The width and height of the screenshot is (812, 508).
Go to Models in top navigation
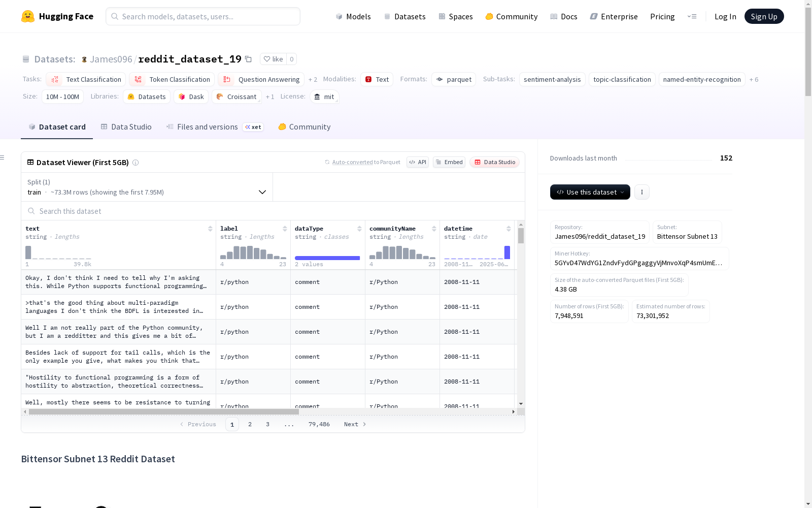pyautogui.click(x=353, y=16)
